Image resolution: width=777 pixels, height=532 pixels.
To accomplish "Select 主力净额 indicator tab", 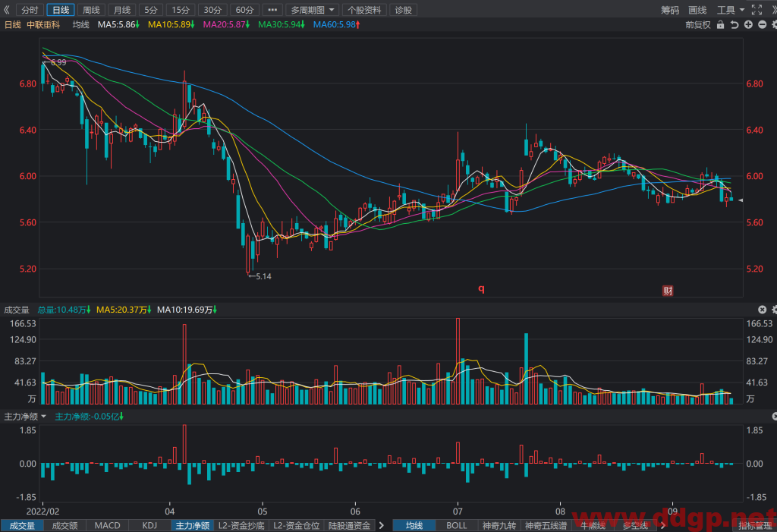I will pyautogui.click(x=192, y=526).
